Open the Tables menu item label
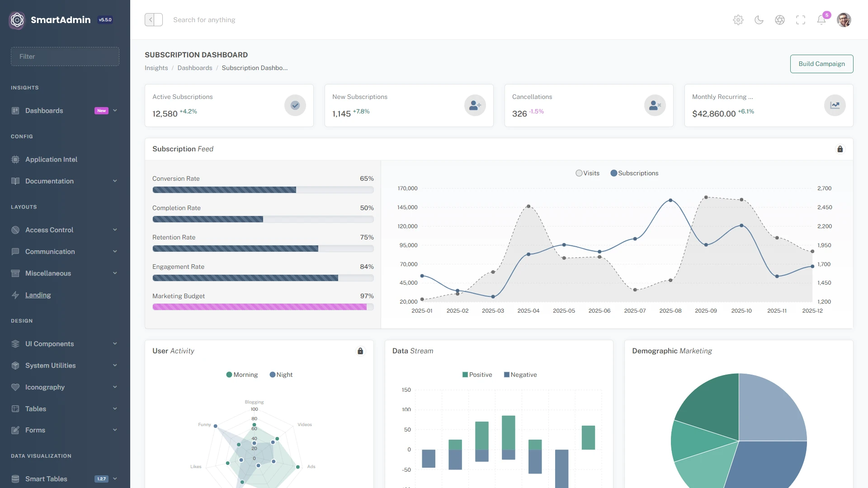The height and width of the screenshot is (488, 868). click(x=36, y=409)
